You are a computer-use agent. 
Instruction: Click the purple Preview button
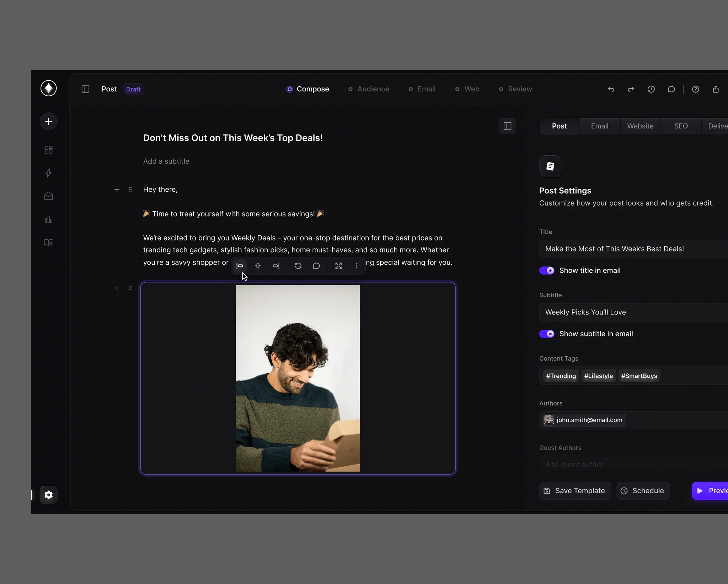tap(710, 491)
